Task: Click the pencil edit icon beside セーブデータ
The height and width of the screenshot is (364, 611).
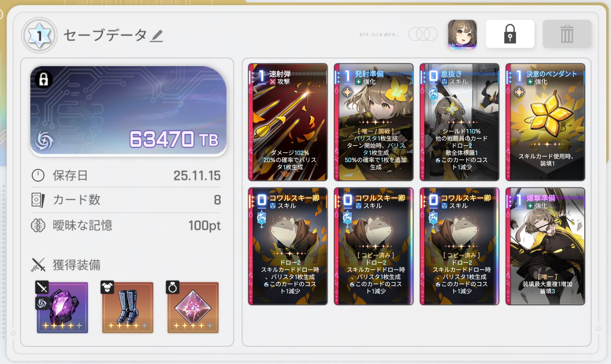Action: (x=157, y=36)
